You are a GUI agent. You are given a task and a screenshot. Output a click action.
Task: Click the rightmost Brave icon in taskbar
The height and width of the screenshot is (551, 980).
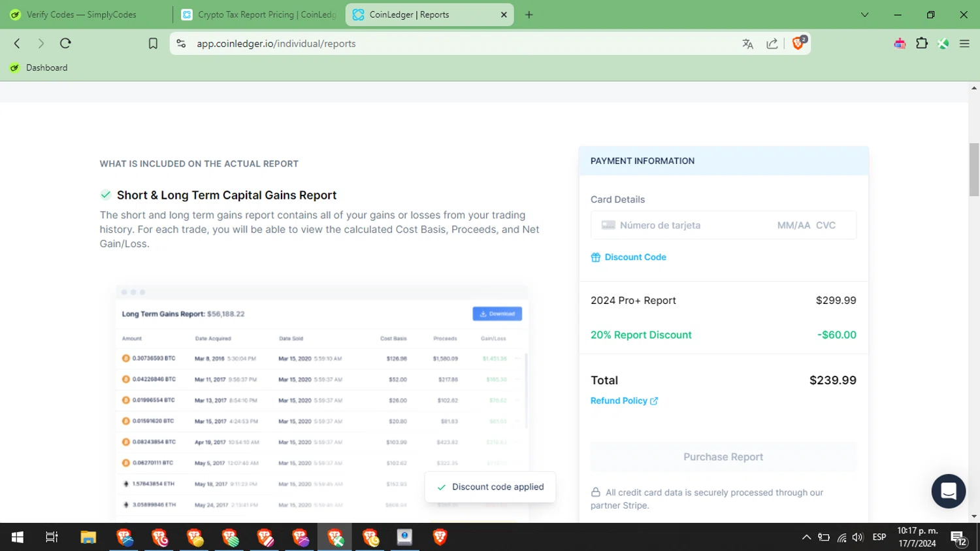point(440,537)
